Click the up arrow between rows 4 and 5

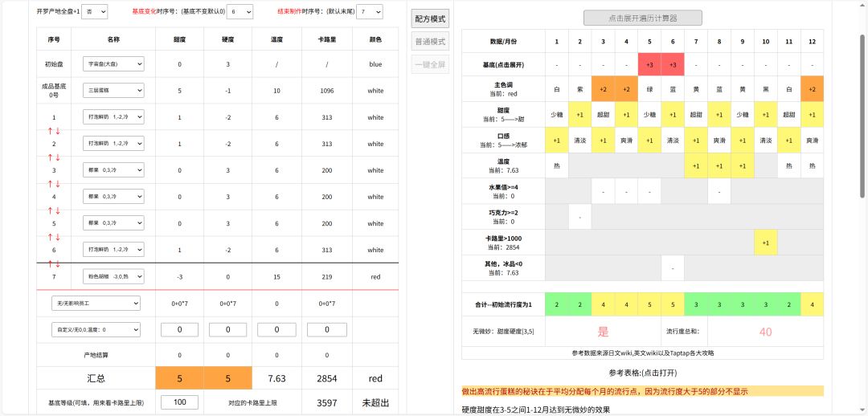(50, 210)
